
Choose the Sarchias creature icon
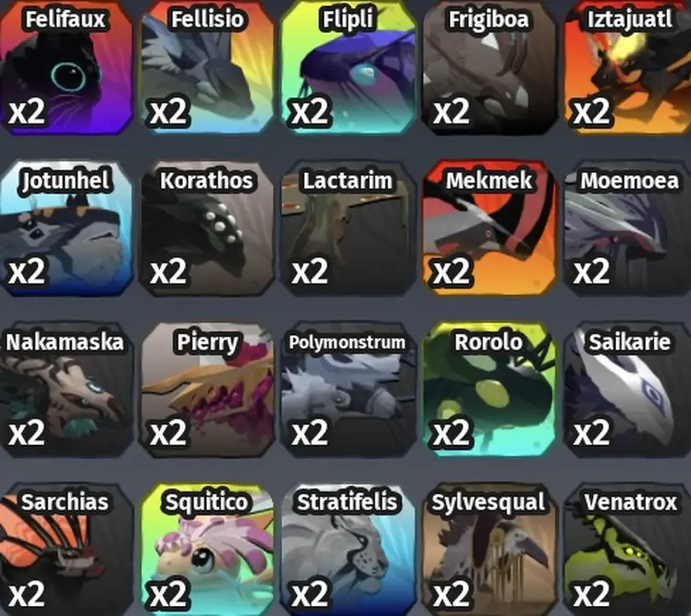click(x=66, y=550)
